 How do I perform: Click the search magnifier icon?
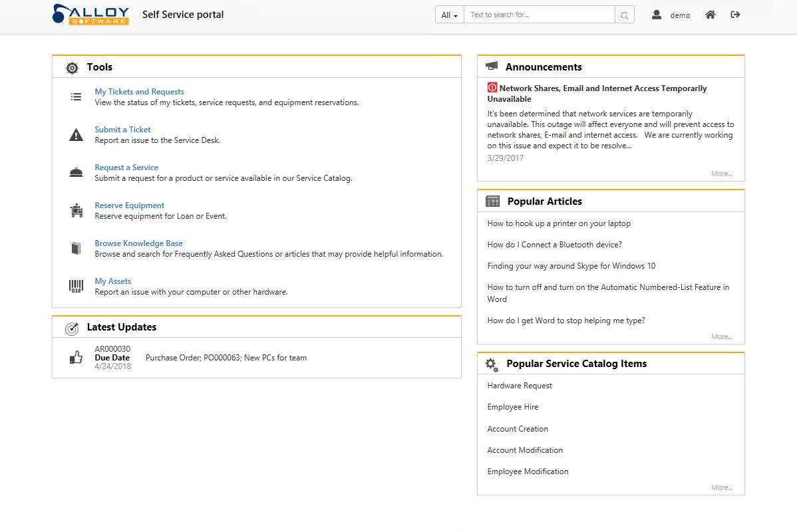click(x=624, y=15)
